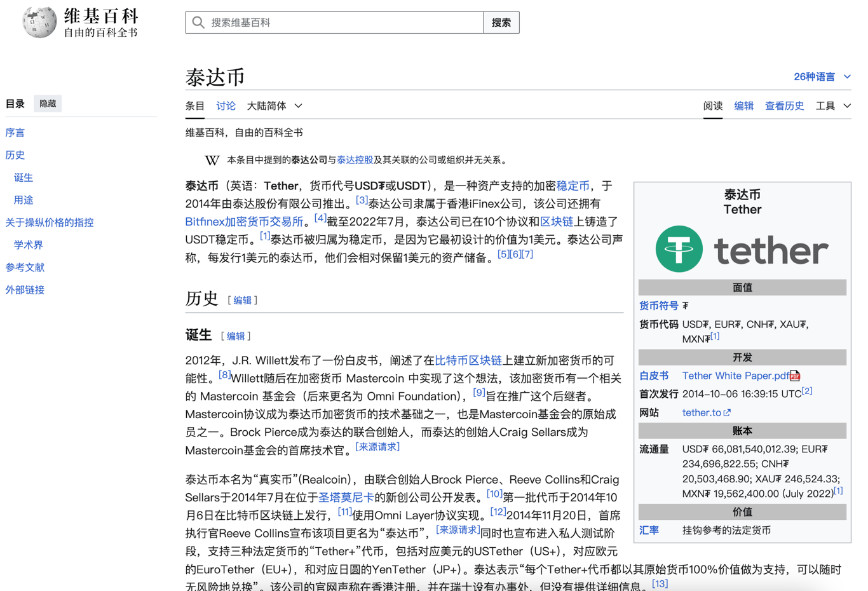Open the 查看历史 tab
Screen dimensions: 868x591
click(784, 106)
